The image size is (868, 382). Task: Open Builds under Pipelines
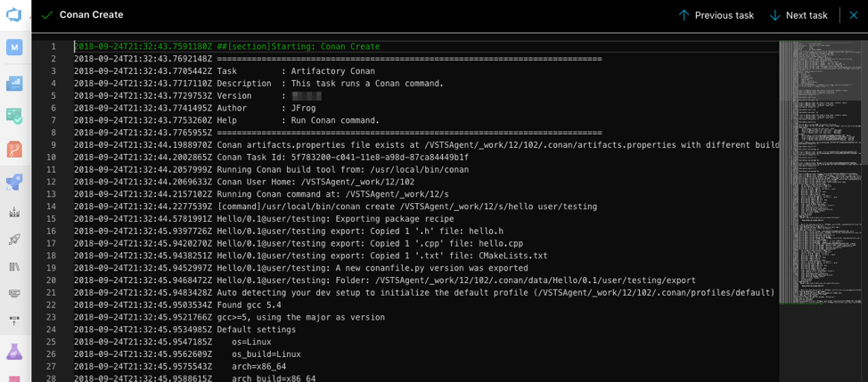pyautogui.click(x=14, y=213)
